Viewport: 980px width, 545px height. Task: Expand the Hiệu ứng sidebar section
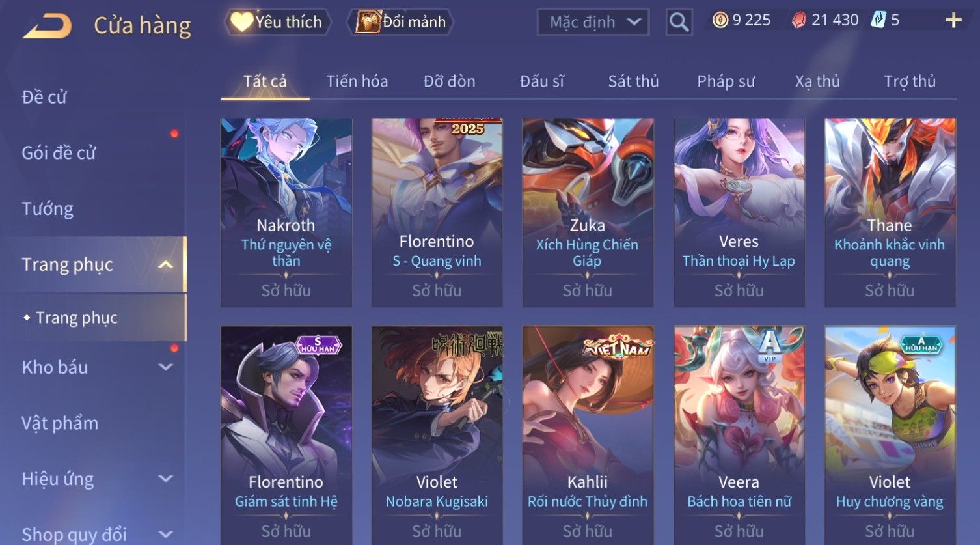click(166, 479)
